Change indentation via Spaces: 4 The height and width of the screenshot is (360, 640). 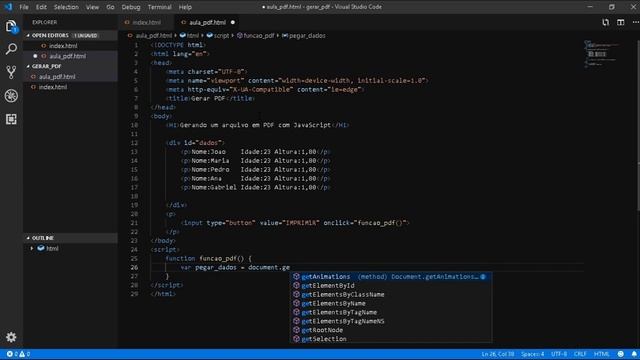(532, 354)
